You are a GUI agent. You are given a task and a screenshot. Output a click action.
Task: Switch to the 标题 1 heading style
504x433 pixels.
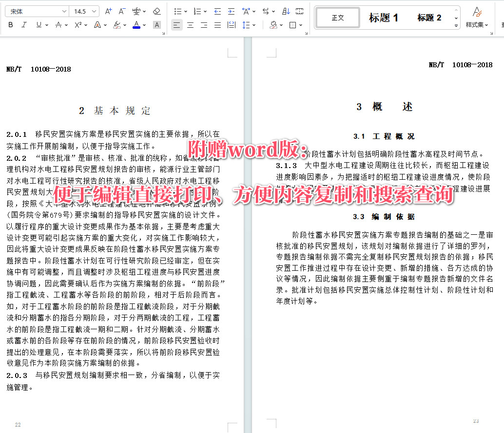[x=383, y=17]
